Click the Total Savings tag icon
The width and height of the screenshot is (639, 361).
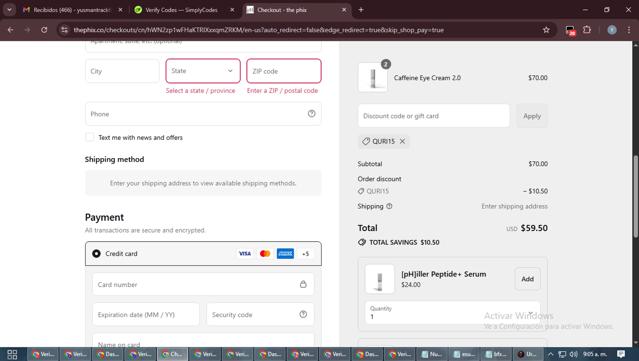coord(362,242)
